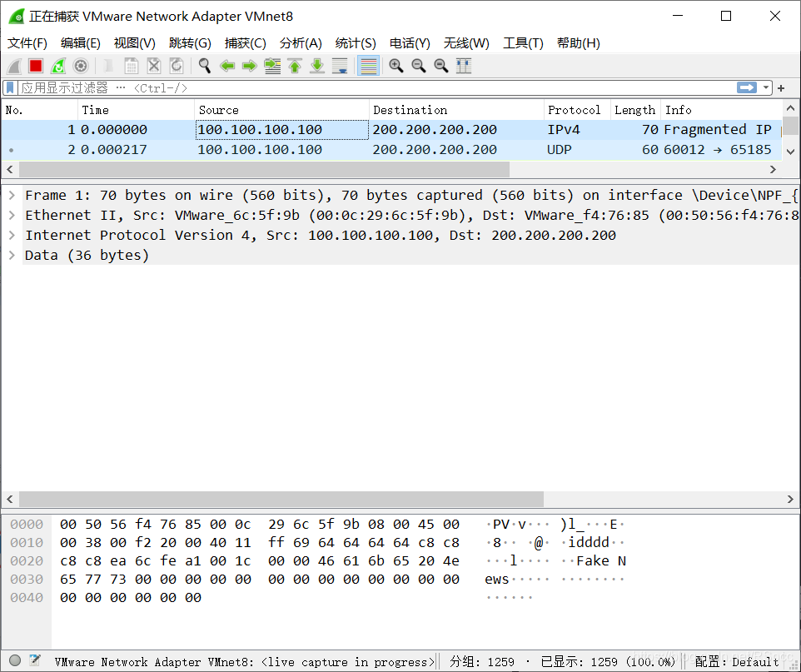Click the close capture file icon
801x672 pixels.
tap(154, 66)
